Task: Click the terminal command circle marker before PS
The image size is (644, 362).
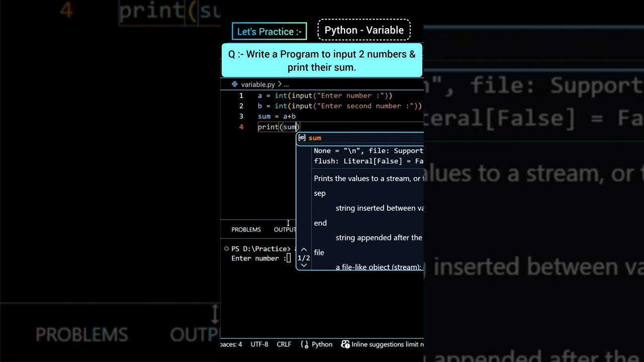Action: (x=226, y=249)
